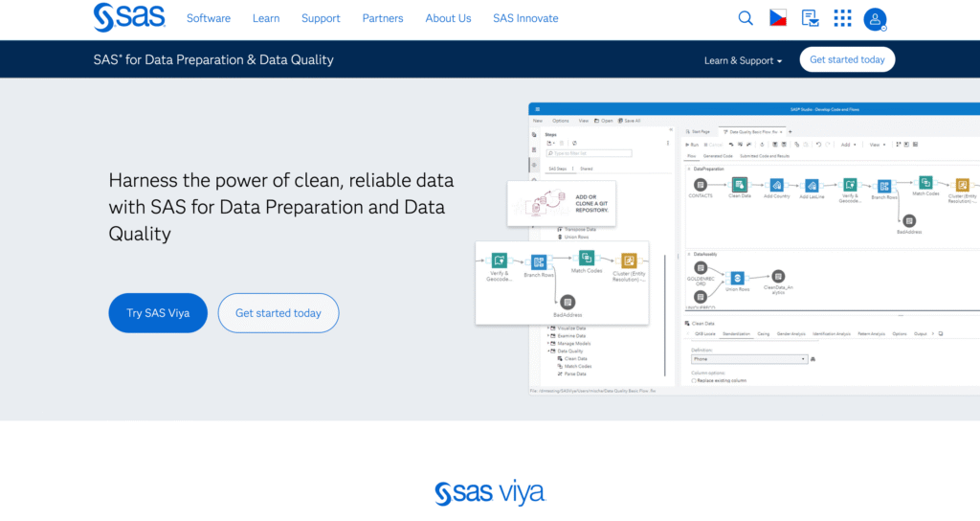Viewport: 980px width, 521px height.
Task: Click the outlined Get started today hero button
Action: point(278,313)
